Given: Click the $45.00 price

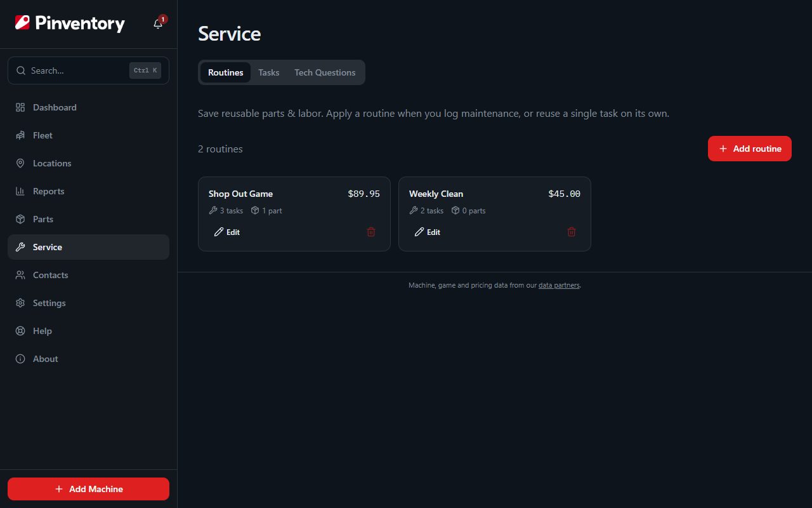Looking at the screenshot, I should click(x=565, y=194).
